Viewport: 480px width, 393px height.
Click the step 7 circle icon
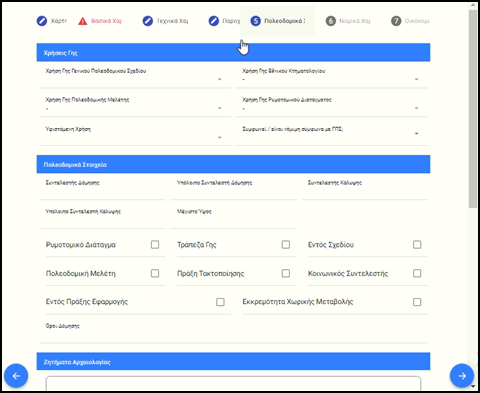pos(396,21)
